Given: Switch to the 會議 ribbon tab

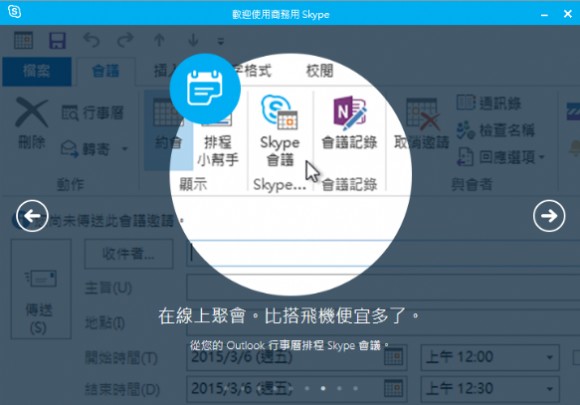Looking at the screenshot, I should [x=106, y=71].
